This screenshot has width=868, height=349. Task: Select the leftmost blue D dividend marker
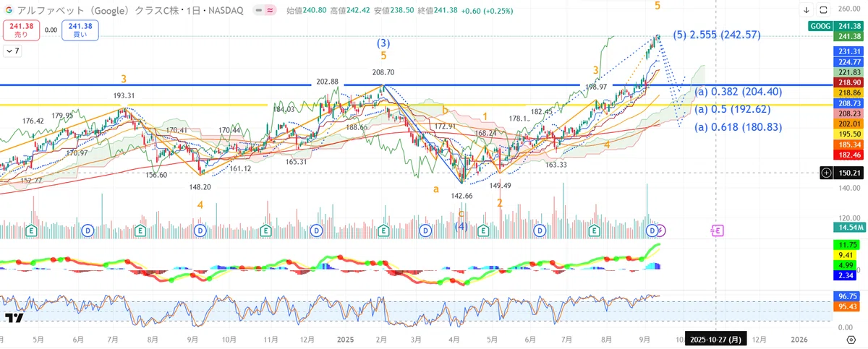pos(88,230)
